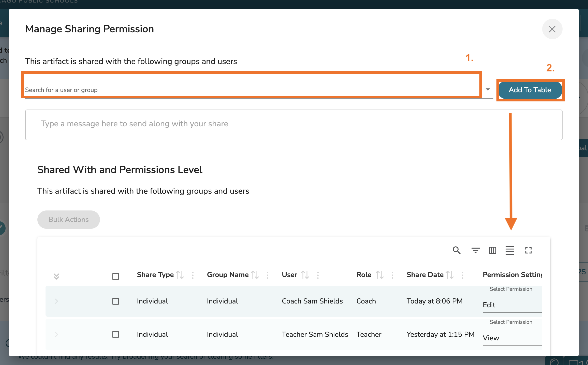The width and height of the screenshot is (588, 365).
Task: Click the share message text box
Action: pos(293,125)
